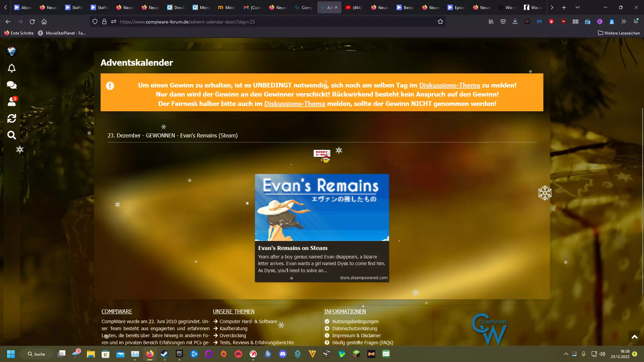Click the scroll-to-top arrow button

(634, 337)
